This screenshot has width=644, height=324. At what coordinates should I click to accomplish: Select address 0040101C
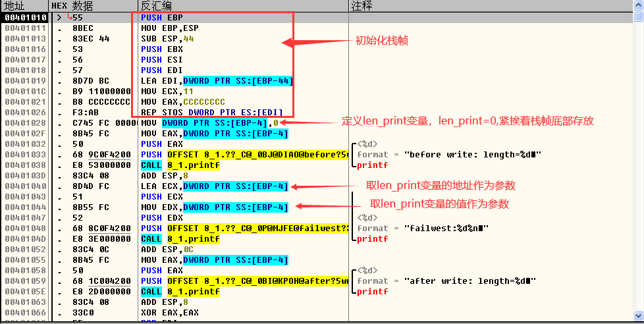tap(26, 92)
